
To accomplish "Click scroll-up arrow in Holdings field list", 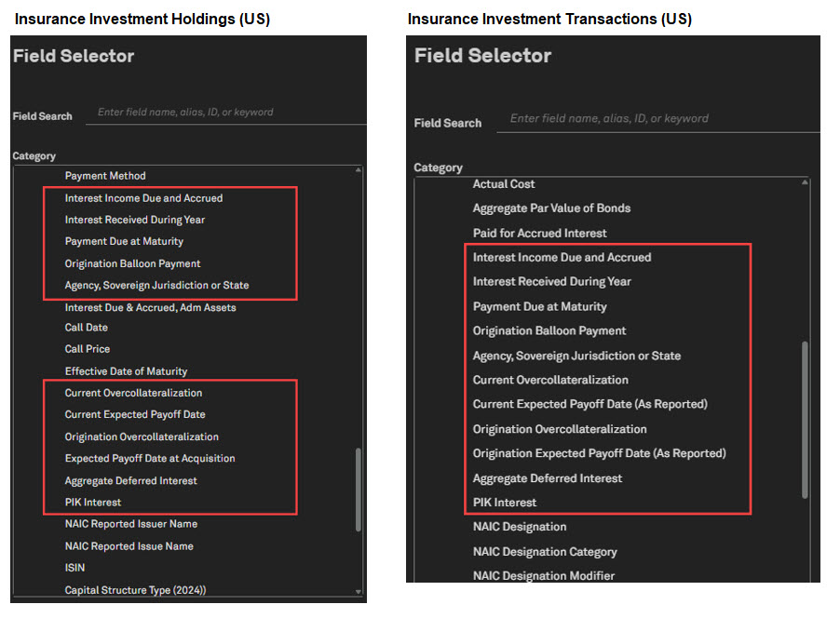I will (x=359, y=171).
